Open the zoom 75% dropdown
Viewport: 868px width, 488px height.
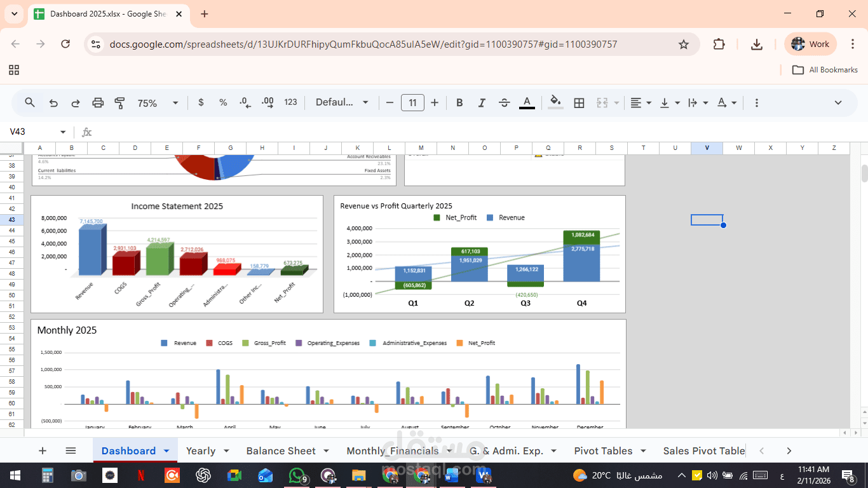(x=158, y=103)
